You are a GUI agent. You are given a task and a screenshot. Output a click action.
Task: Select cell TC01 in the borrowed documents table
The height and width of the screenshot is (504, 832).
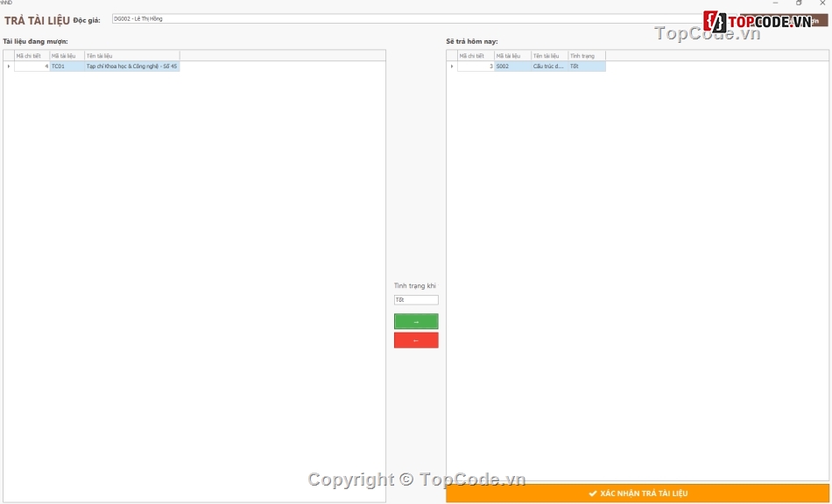coord(67,66)
